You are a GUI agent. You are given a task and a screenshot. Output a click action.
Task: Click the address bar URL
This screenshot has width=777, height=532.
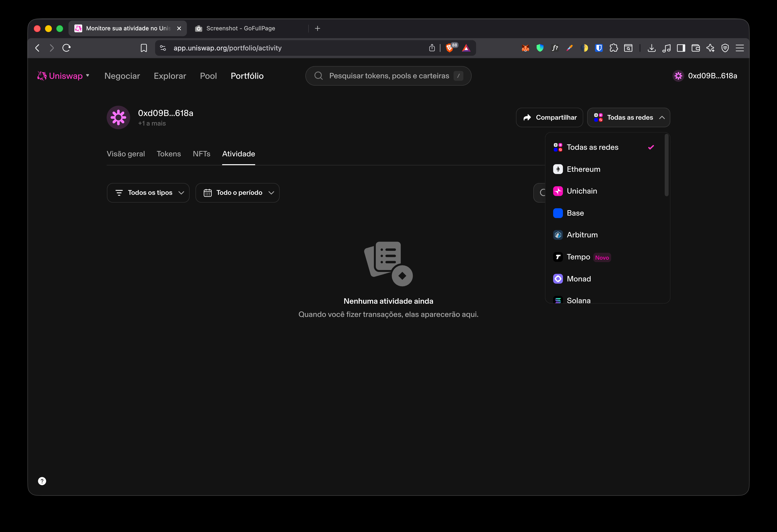[x=227, y=48]
